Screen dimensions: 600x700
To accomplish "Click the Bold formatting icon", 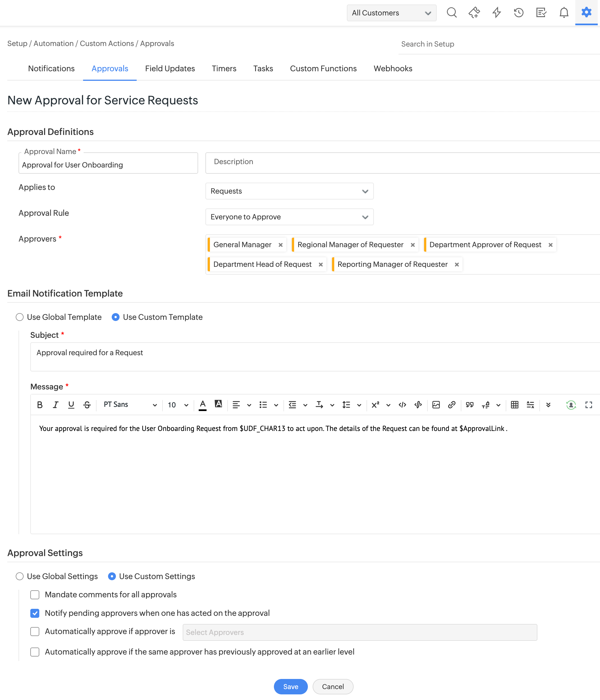I will 40,405.
